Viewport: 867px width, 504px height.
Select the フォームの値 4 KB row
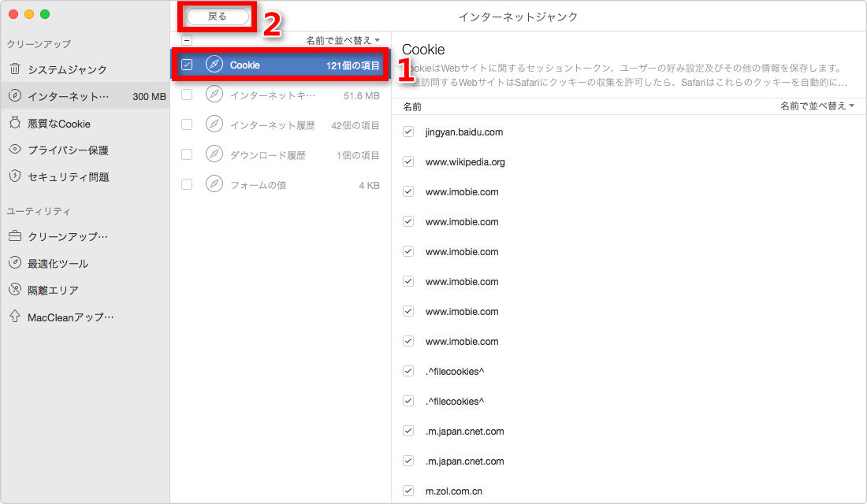(x=281, y=184)
